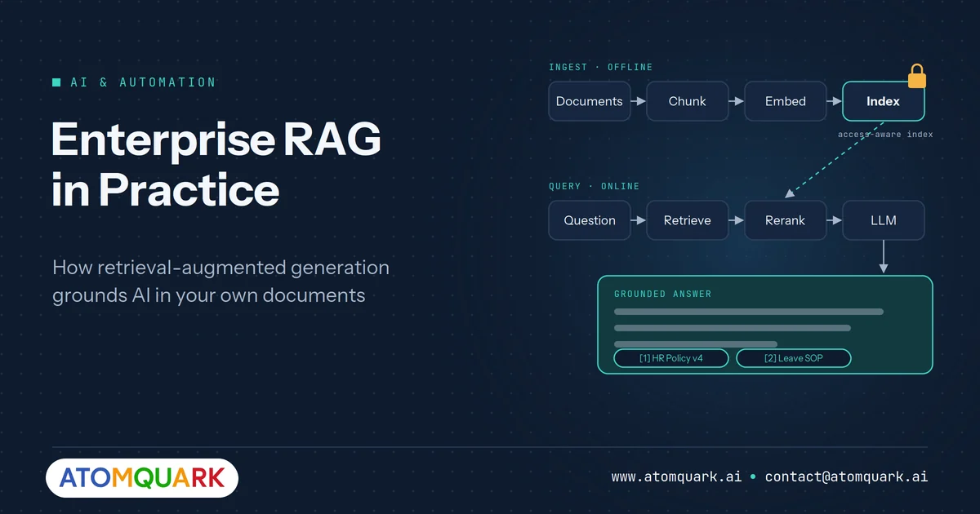The height and width of the screenshot is (514, 980).
Task: Click the arrow between Retrieve and Rerank
Action: 737,220
